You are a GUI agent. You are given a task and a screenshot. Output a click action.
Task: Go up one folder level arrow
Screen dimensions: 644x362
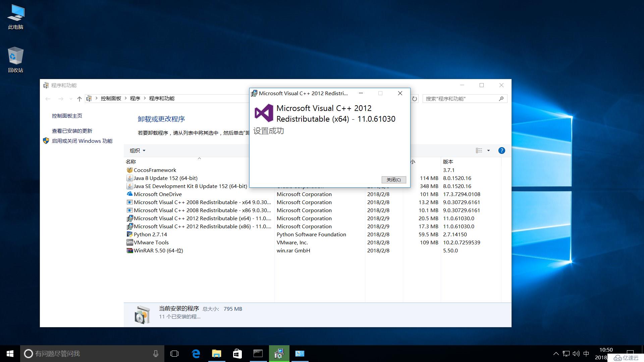(x=79, y=99)
